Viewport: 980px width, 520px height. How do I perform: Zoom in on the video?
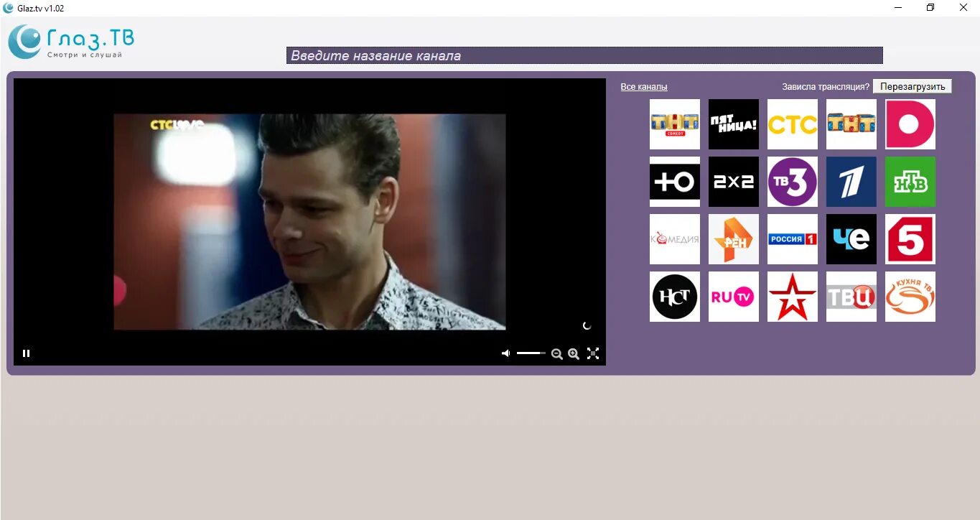tap(573, 353)
